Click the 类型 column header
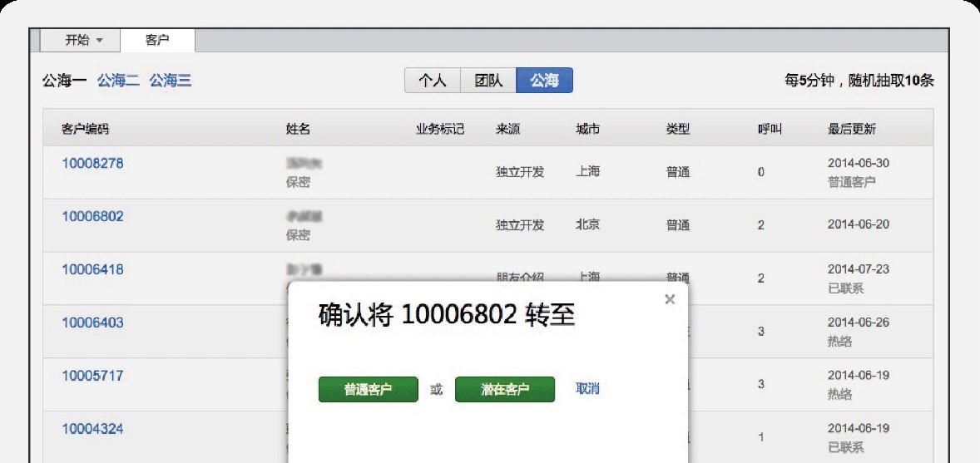980x463 pixels. (x=678, y=130)
